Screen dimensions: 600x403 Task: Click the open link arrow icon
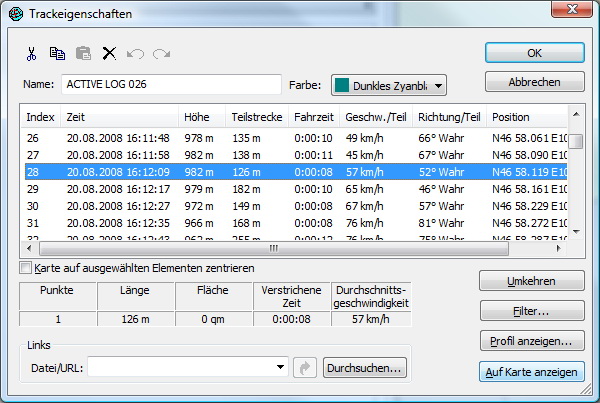coord(307,369)
